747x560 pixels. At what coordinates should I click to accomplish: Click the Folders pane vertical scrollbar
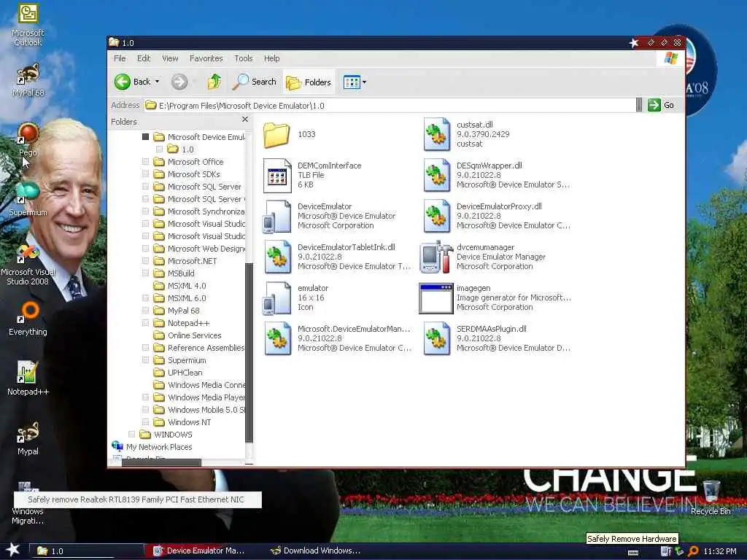pyautogui.click(x=249, y=352)
